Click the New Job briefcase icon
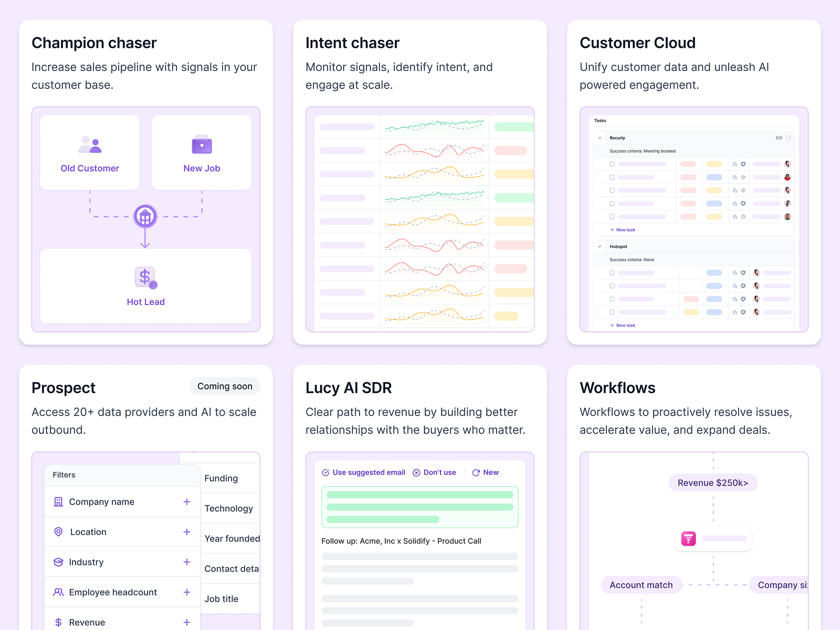840x630 pixels. [x=202, y=144]
